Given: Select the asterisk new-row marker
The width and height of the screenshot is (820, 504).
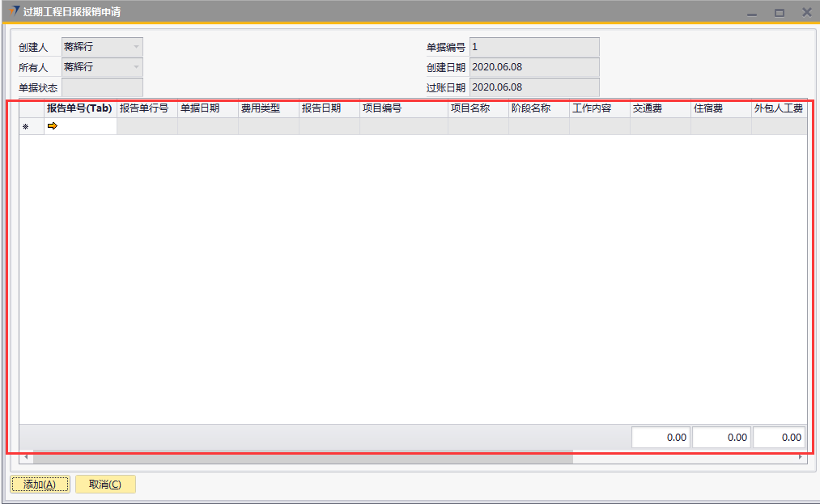Looking at the screenshot, I should pyautogui.click(x=25, y=127).
